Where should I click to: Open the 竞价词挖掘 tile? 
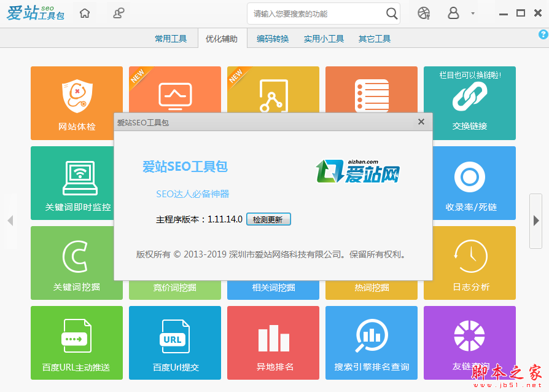pyautogui.click(x=175, y=290)
